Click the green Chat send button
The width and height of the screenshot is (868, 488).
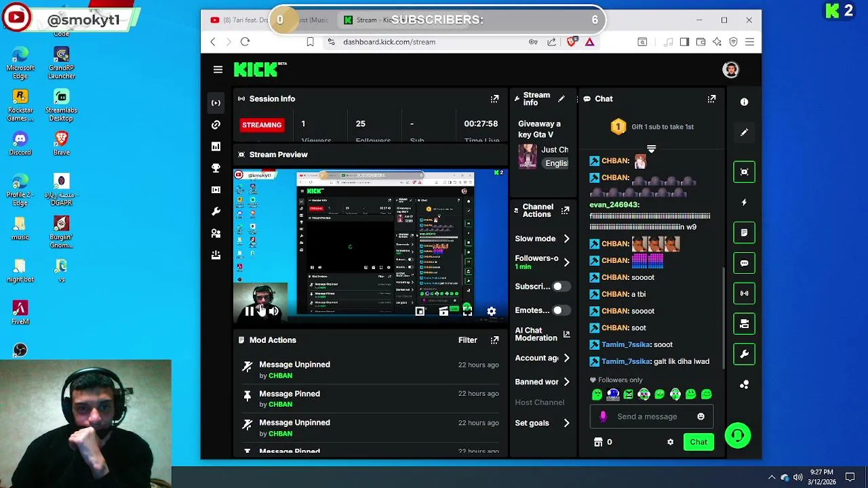[698, 442]
